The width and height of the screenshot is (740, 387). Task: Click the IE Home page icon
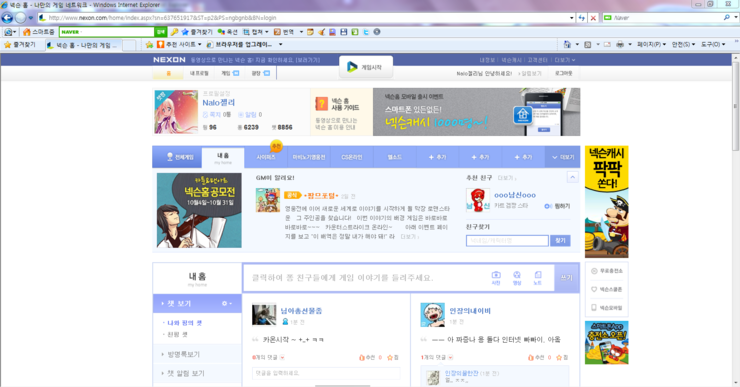(567, 44)
